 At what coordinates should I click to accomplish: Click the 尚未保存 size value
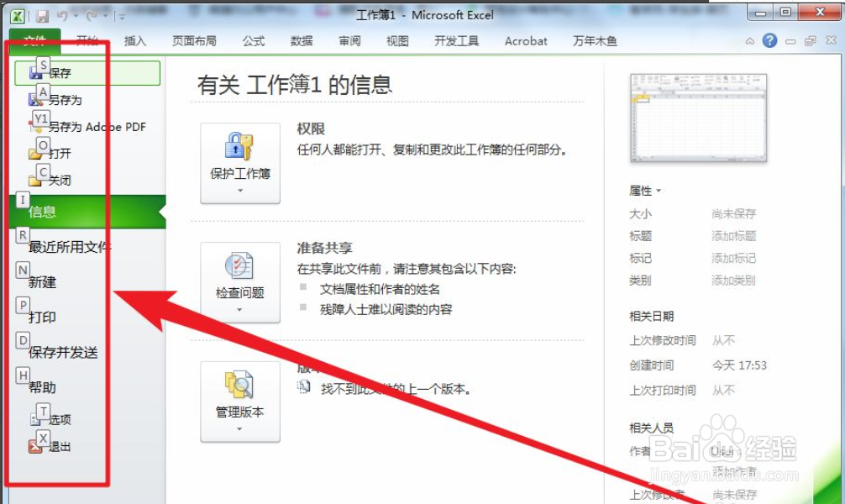[733, 213]
